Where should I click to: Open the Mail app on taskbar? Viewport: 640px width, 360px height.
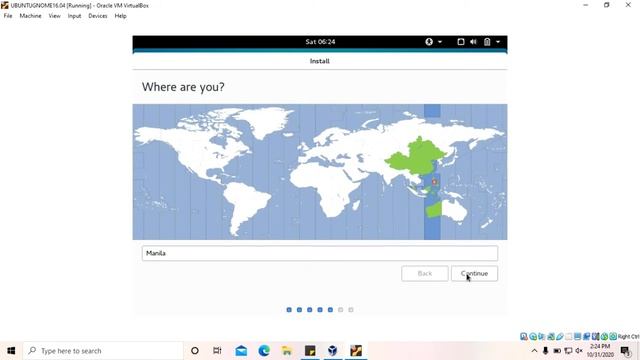tap(241, 351)
